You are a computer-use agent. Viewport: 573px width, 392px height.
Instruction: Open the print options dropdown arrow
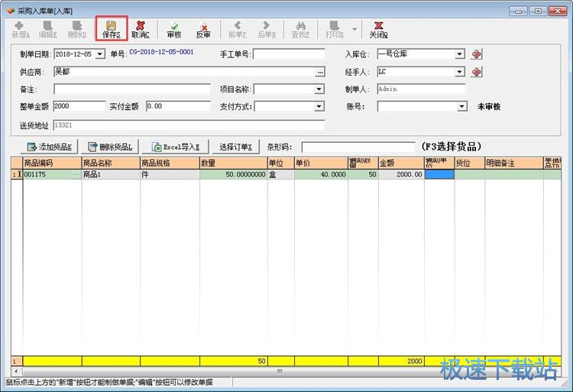pos(354,29)
